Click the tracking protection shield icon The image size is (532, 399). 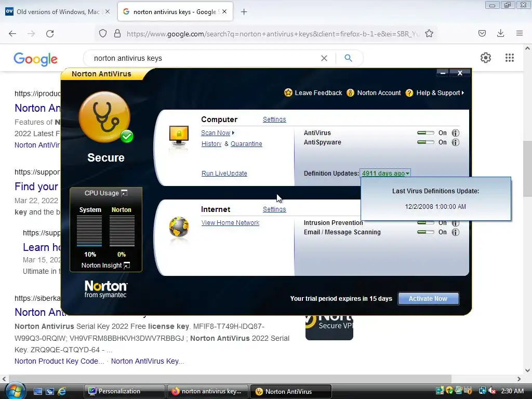[103, 34]
